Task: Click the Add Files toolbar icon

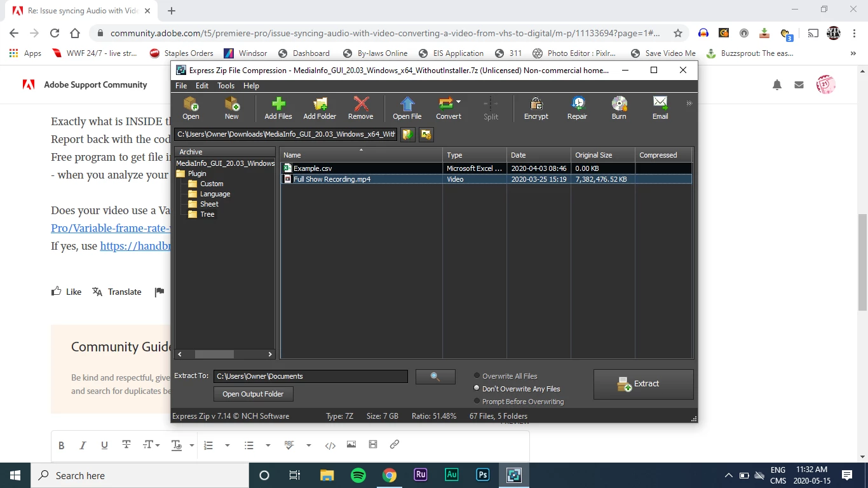Action: pos(278,107)
